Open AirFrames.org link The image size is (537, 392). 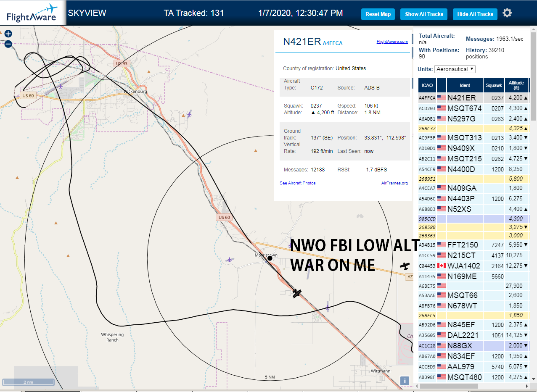pos(394,183)
